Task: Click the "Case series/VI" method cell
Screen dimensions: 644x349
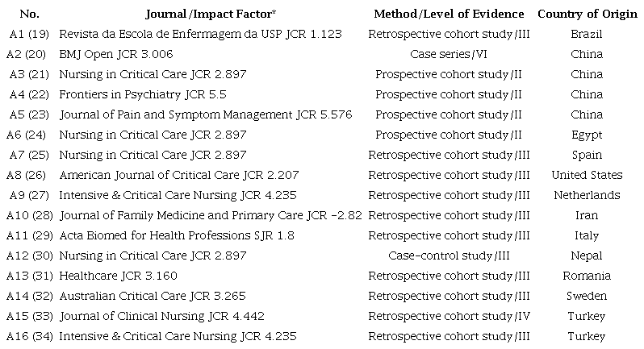Action: 449,54
